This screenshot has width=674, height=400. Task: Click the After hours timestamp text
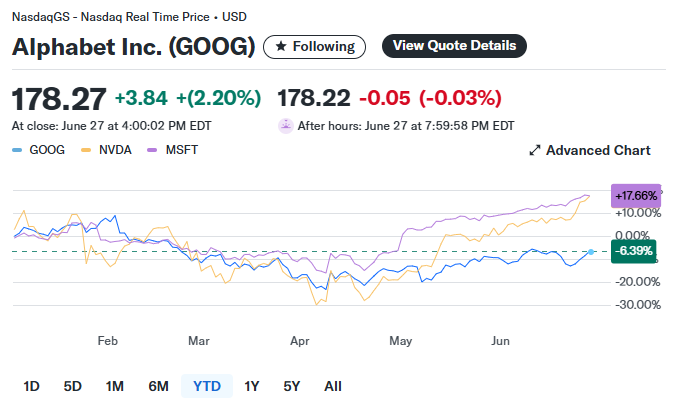tap(406, 126)
